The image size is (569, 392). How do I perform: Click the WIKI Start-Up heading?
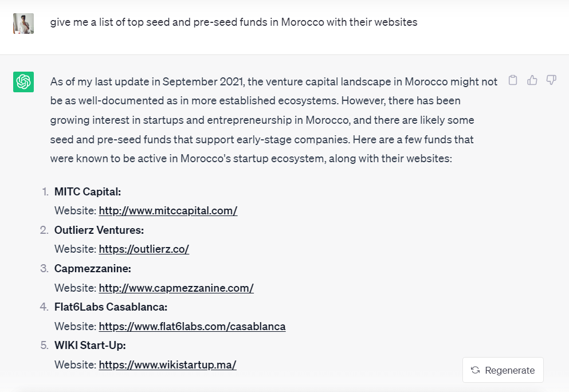click(x=90, y=346)
